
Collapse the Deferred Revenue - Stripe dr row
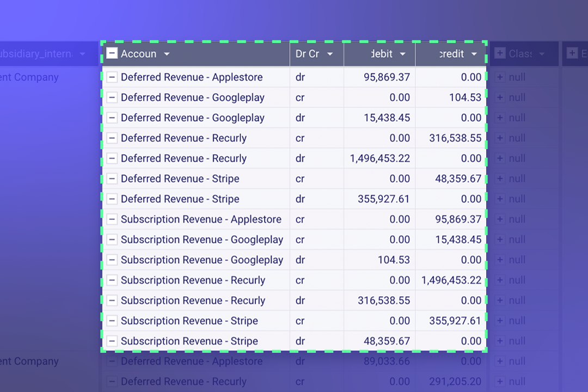pyautogui.click(x=112, y=199)
